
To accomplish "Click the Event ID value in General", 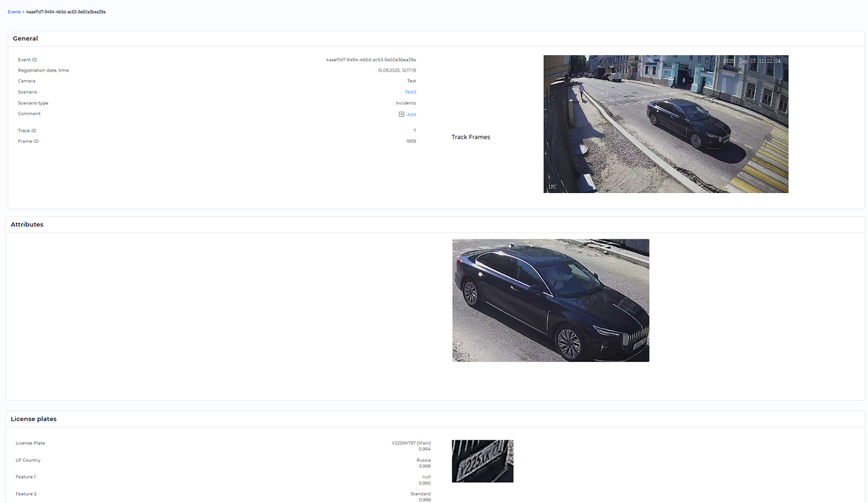I will click(370, 60).
